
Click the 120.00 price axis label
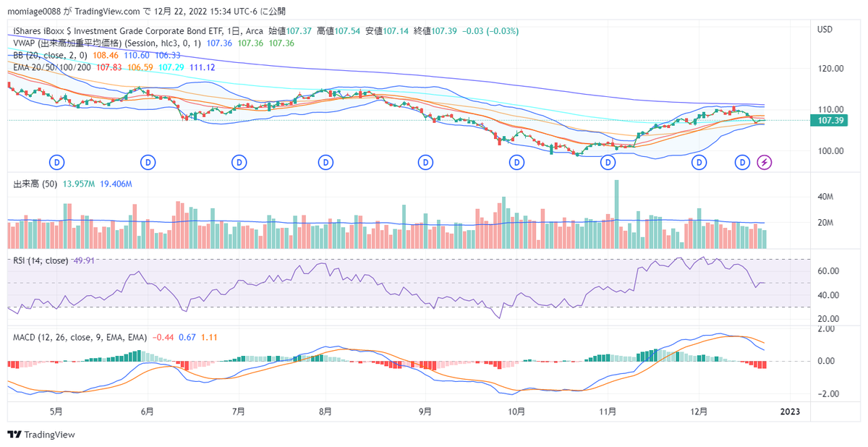(830, 69)
